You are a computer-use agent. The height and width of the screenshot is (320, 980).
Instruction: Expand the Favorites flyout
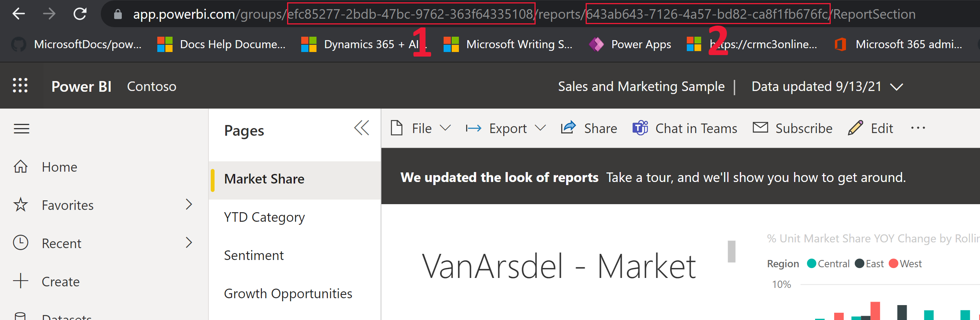point(189,205)
